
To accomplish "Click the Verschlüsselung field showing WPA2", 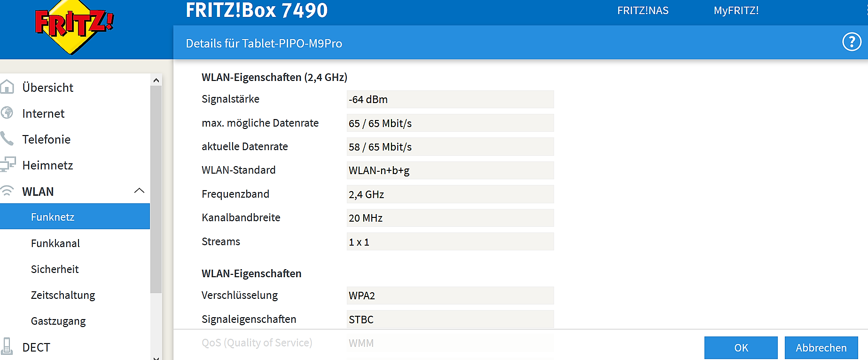I will tap(450, 296).
